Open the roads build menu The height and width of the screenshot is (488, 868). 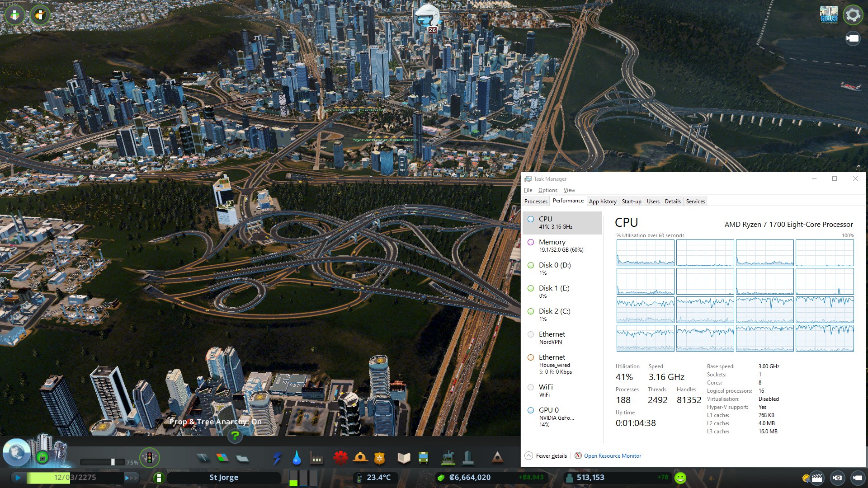pyautogui.click(x=203, y=458)
